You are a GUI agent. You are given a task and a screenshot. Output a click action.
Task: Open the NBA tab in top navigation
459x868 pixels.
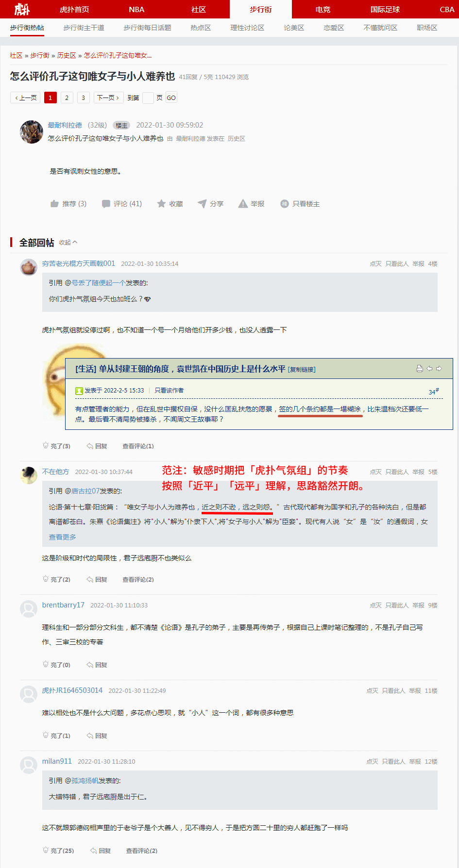point(136,9)
